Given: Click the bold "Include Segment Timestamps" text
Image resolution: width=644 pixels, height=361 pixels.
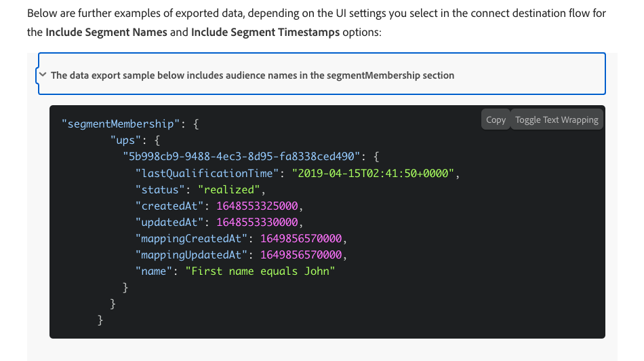Looking at the screenshot, I should coord(265,33).
